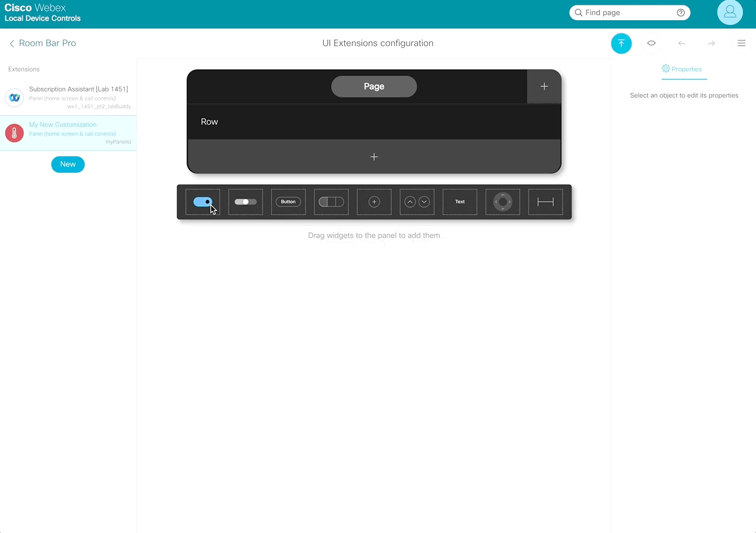
Task: Toggle the preview eye icon
Action: click(x=651, y=43)
